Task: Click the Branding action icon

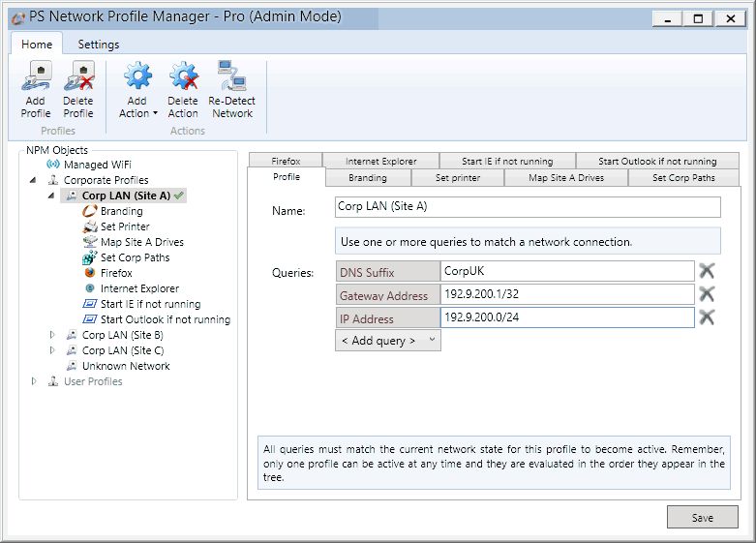Action: (x=90, y=211)
